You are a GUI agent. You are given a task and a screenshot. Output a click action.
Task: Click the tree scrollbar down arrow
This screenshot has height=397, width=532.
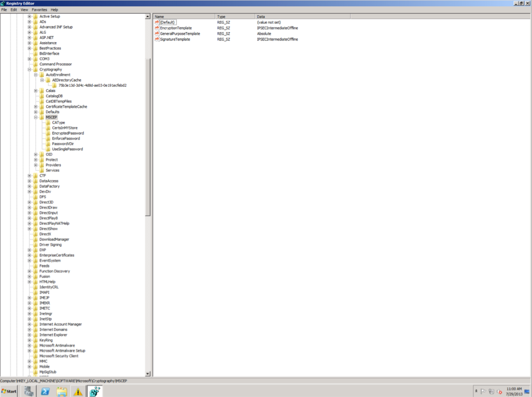coord(148,374)
